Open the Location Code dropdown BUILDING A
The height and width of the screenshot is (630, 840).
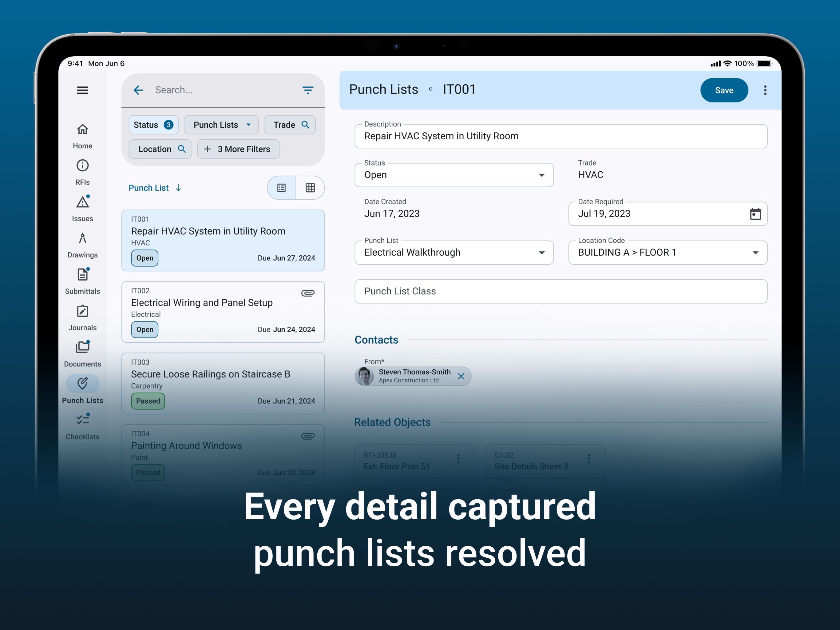(x=755, y=252)
